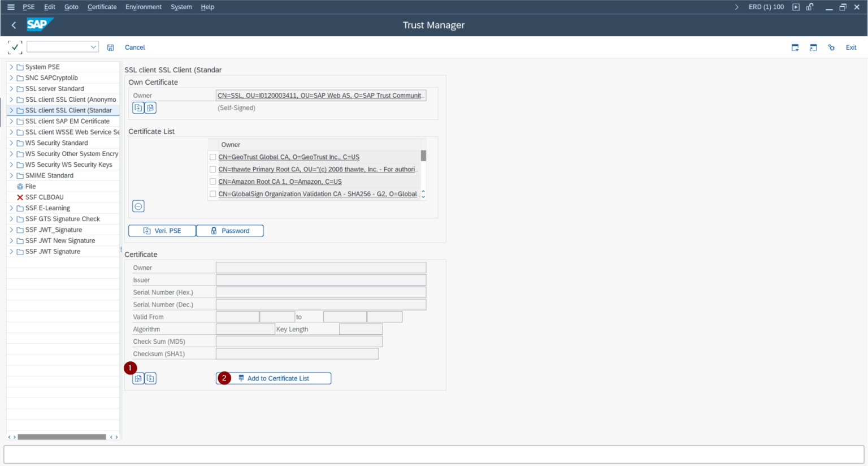Check the Amazon Root CA 1 checkbox
The width and height of the screenshot is (868, 466).
[213, 181]
